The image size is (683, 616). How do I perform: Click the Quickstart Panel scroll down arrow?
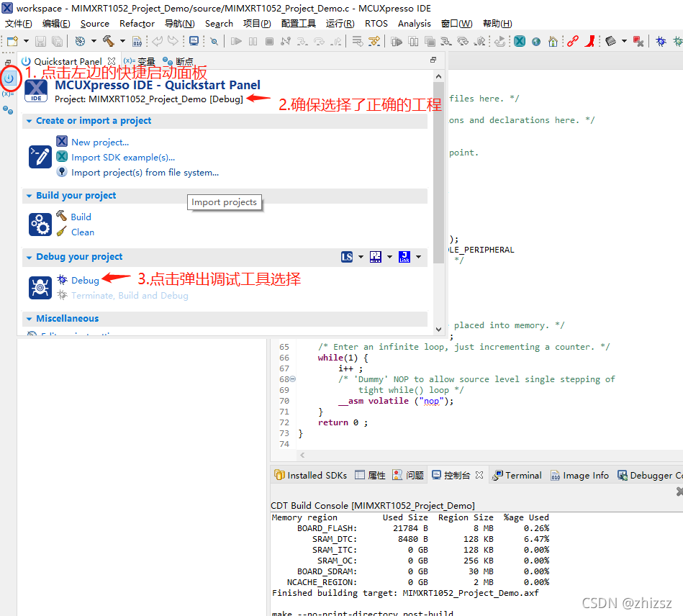438,330
